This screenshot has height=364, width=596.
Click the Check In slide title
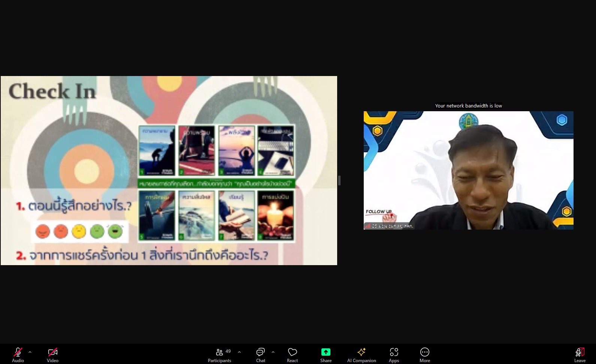pyautogui.click(x=52, y=91)
